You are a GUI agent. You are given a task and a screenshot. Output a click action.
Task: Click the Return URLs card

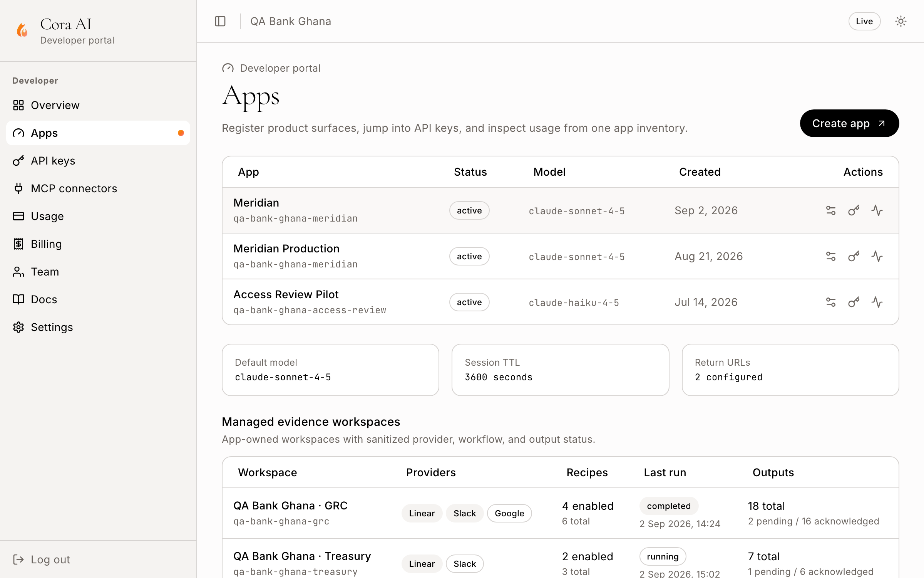(790, 370)
